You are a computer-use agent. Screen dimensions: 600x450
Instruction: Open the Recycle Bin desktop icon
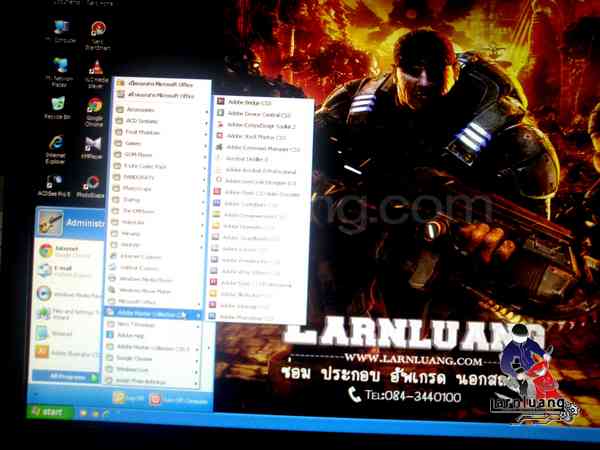(x=58, y=108)
